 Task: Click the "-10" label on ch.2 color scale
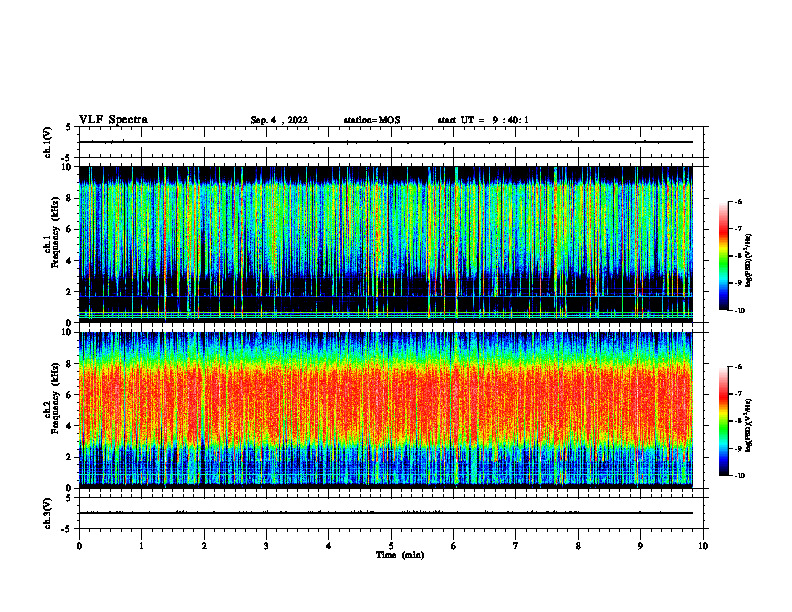(x=739, y=476)
